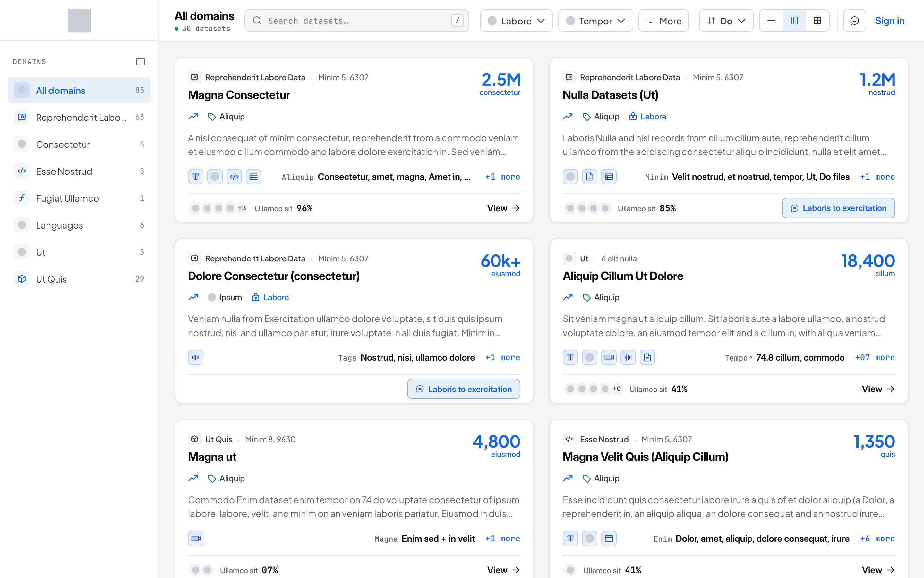Click View on Magna Consectetur card
Viewport: 924px width, 578px height.
coord(503,208)
